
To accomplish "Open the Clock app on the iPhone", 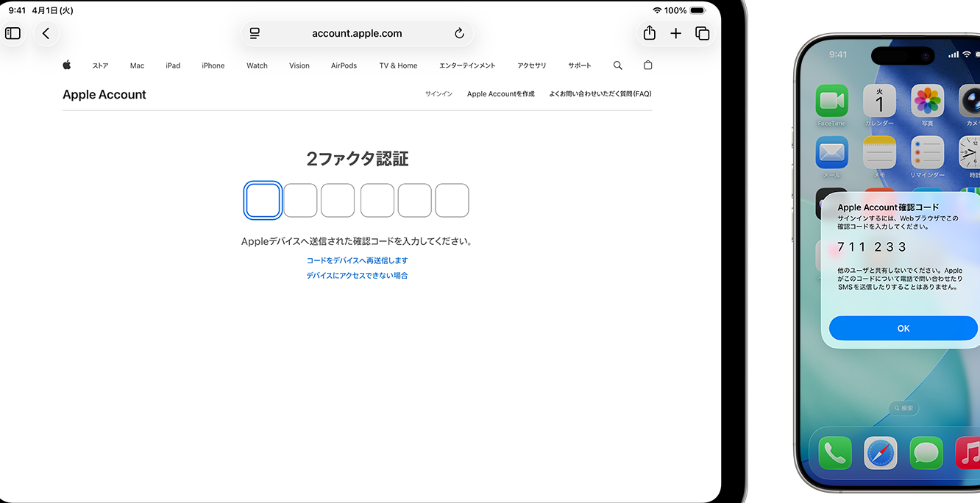I will (x=970, y=152).
